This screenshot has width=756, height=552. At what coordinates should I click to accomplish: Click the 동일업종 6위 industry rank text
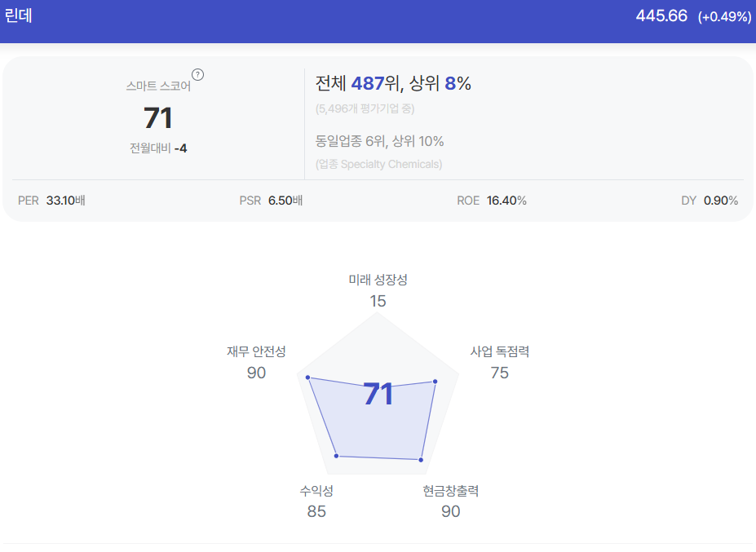point(351,141)
